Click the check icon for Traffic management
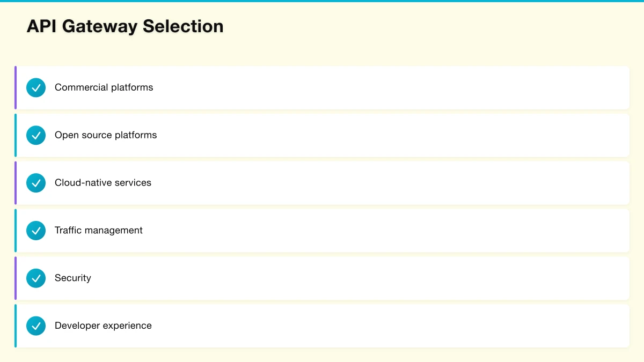 tap(36, 231)
